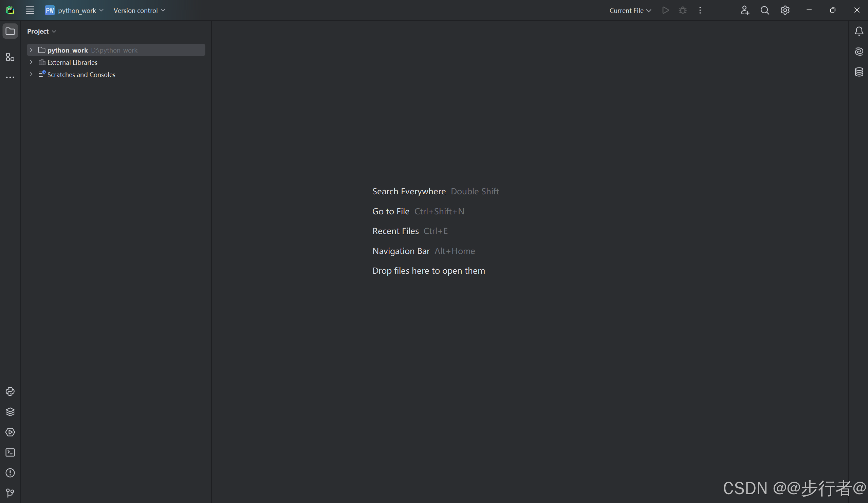
Task: Click the Recent Files hint text
Action: tap(395, 231)
